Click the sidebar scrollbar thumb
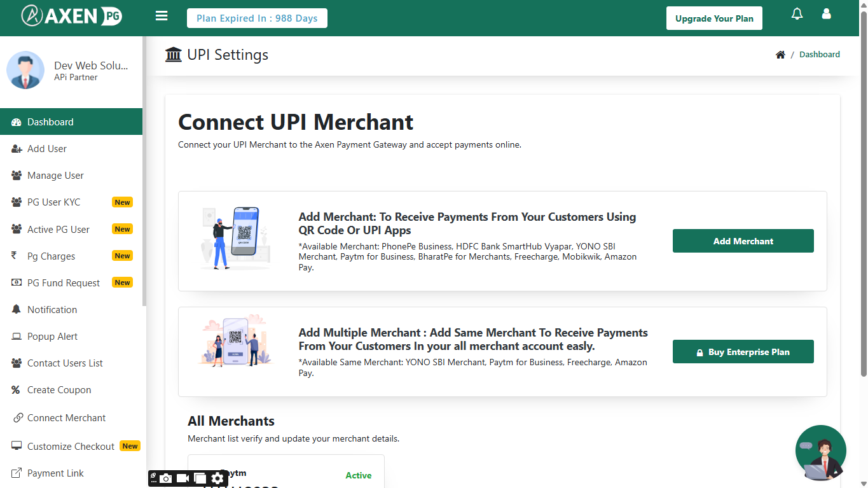Image resolution: width=868 pixels, height=488 pixels. point(144,172)
